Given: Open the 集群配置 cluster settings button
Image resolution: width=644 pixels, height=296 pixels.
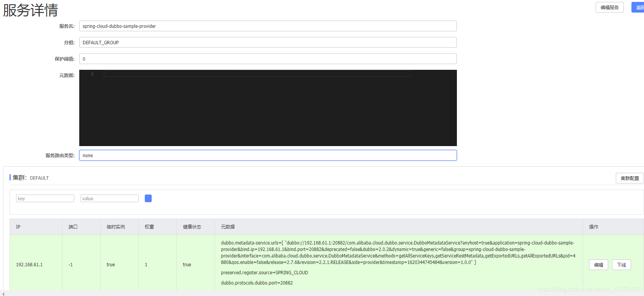Looking at the screenshot, I should (x=630, y=178).
